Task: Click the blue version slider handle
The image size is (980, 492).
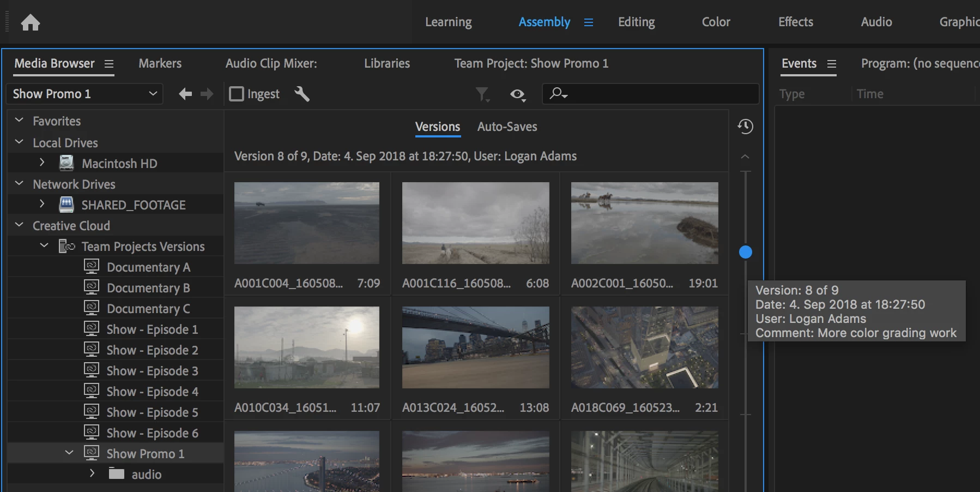Action: 746,252
